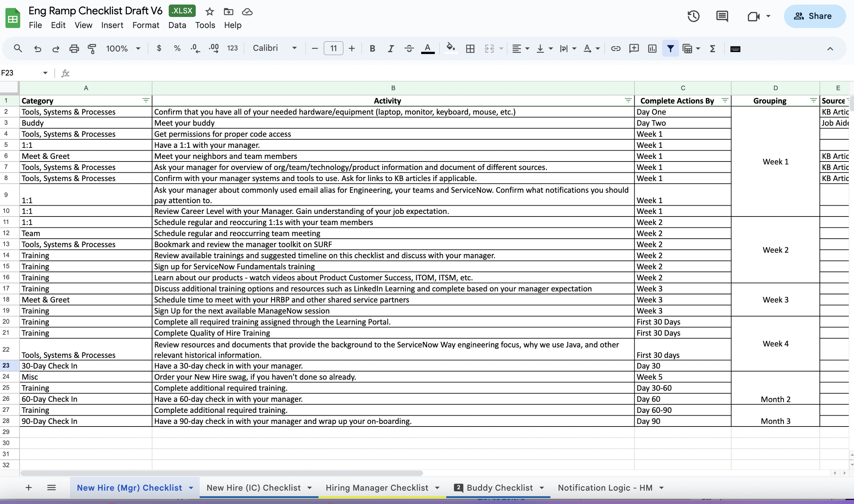
Task: Toggle the filter funnel button
Action: (670, 48)
